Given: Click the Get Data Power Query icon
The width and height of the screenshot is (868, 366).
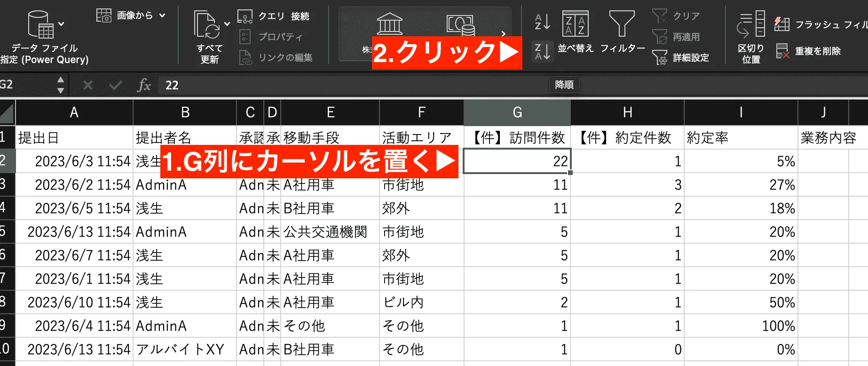Looking at the screenshot, I should 41,24.
